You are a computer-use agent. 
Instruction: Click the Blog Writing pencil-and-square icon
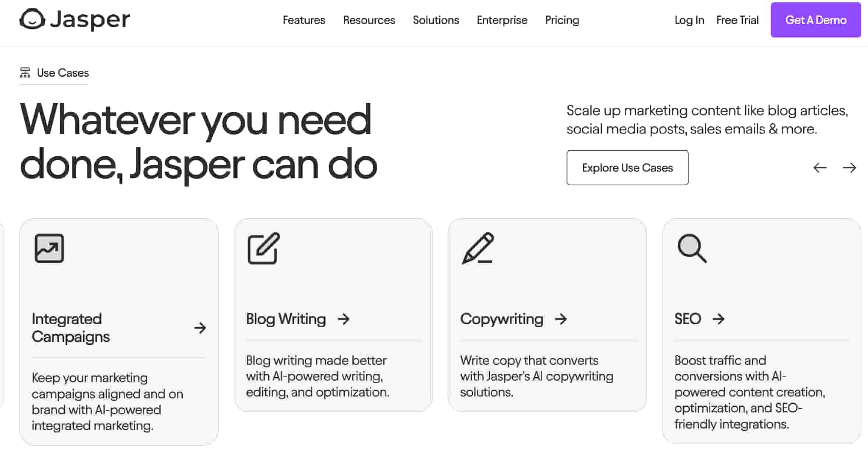click(263, 249)
